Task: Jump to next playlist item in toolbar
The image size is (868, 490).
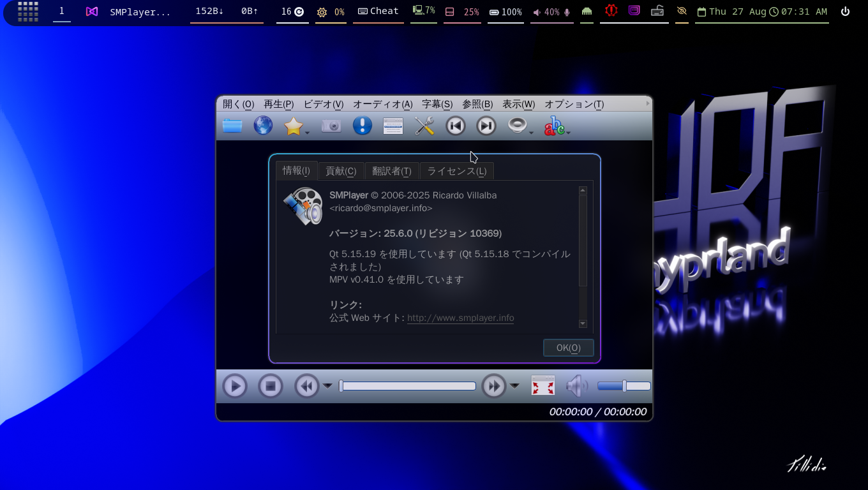Action: click(x=486, y=126)
